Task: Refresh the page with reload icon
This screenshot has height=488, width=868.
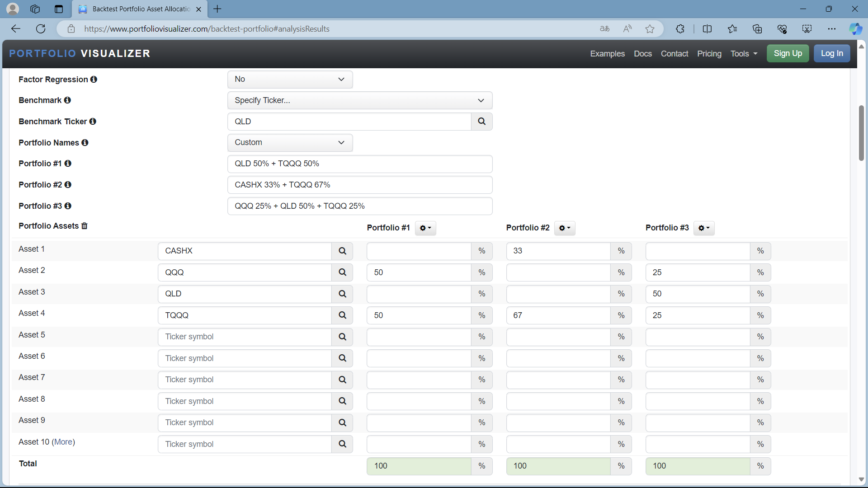Action: [x=41, y=29]
